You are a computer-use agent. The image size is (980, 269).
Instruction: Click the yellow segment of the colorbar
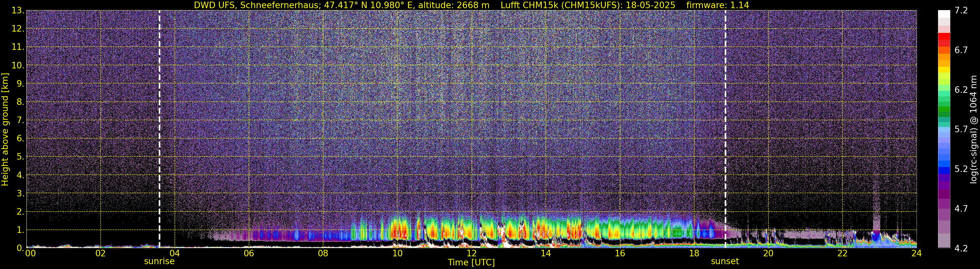pyautogui.click(x=944, y=70)
